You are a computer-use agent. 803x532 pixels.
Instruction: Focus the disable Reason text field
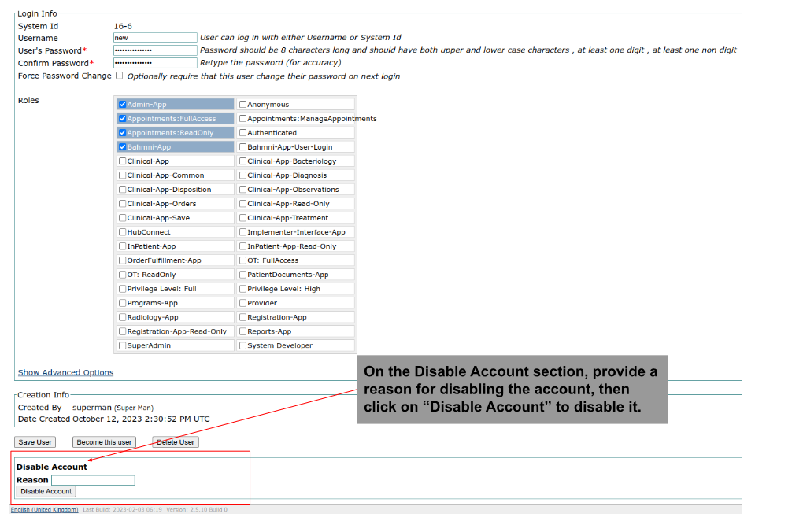(93, 480)
